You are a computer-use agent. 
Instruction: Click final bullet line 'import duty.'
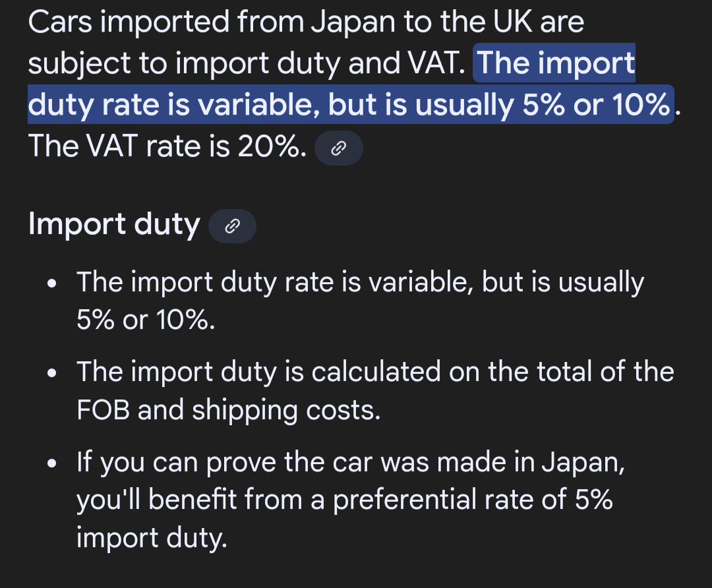[x=152, y=539]
